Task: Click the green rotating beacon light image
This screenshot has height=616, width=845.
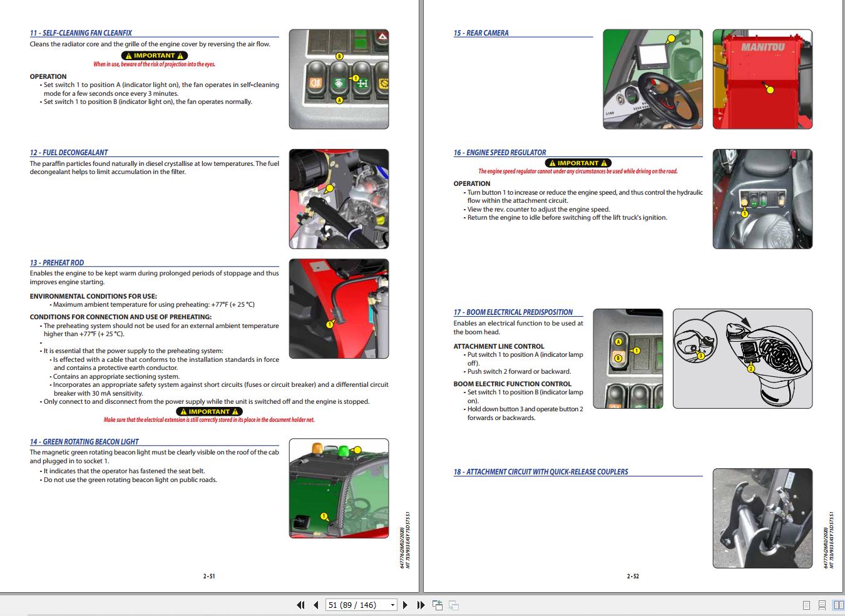Action: click(x=339, y=488)
